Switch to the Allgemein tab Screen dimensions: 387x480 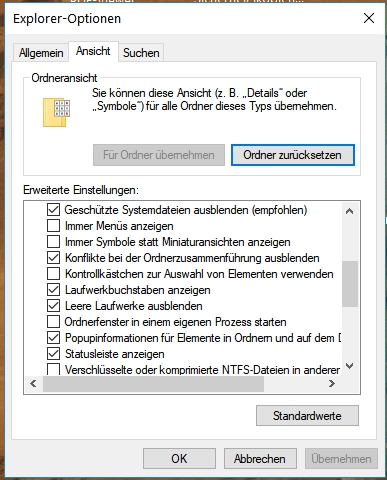(41, 53)
